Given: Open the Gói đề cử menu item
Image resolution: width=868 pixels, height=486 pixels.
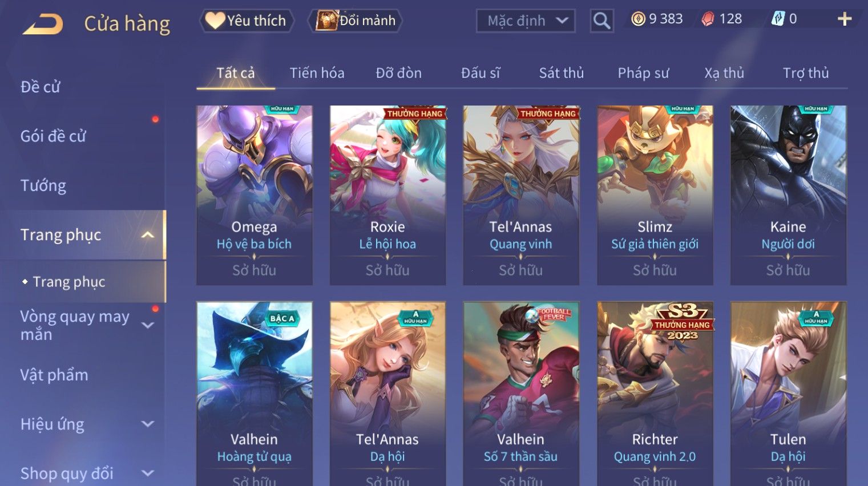Looking at the screenshot, I should (53, 136).
